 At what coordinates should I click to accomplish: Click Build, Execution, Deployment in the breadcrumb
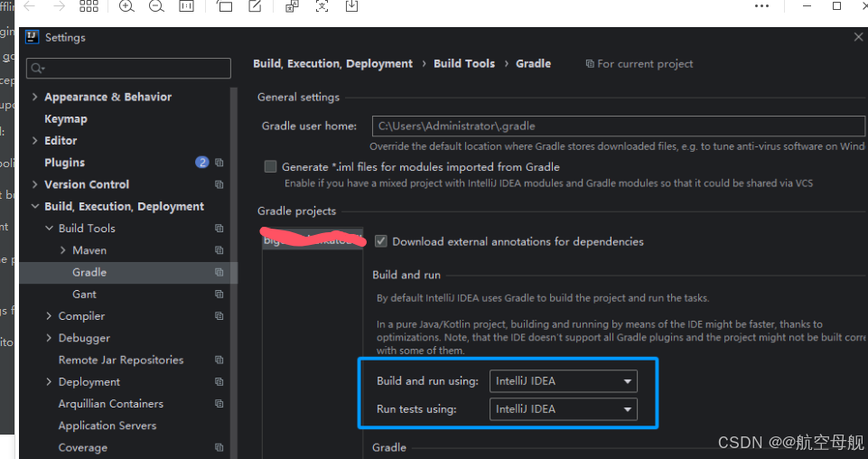(x=332, y=63)
